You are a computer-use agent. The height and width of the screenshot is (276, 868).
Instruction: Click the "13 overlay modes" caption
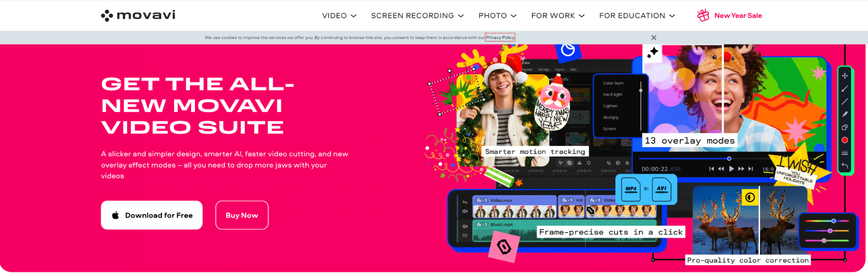[690, 140]
